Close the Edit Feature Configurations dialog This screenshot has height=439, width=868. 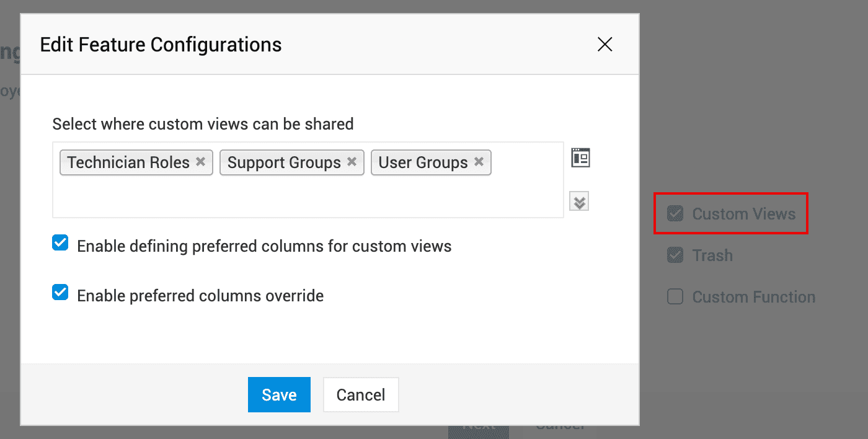[x=604, y=44]
